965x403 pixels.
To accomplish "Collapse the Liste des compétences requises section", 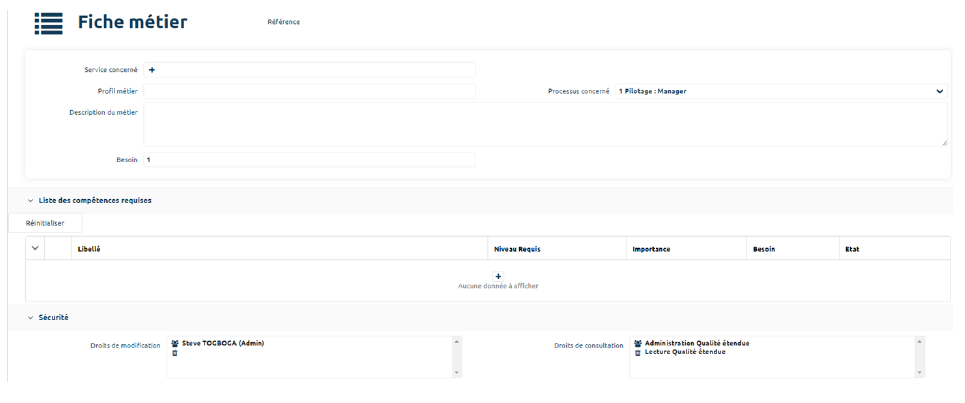I will [x=30, y=200].
